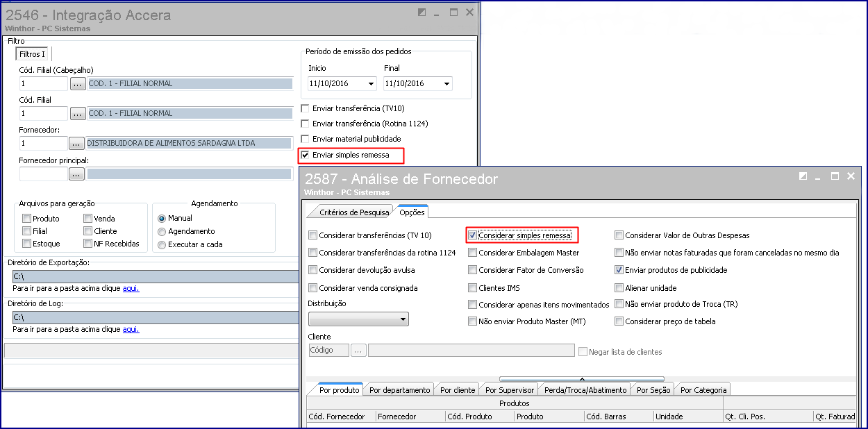The height and width of the screenshot is (429, 868).
Task: Tick Não enviar produto de Troca (TR)
Action: (x=619, y=304)
